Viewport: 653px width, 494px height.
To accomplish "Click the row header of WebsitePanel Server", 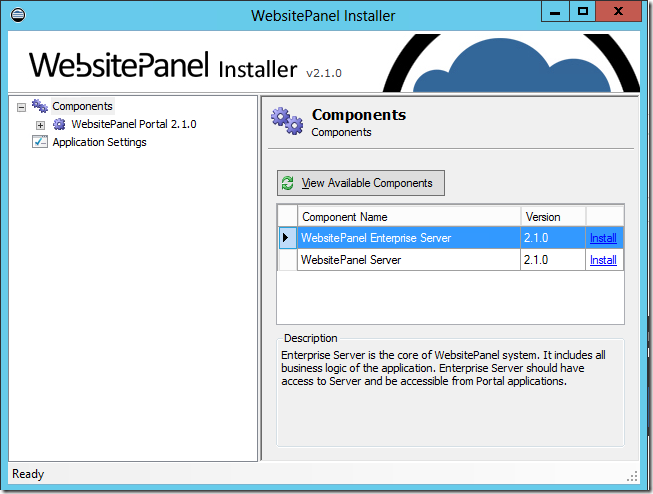I will [287, 260].
